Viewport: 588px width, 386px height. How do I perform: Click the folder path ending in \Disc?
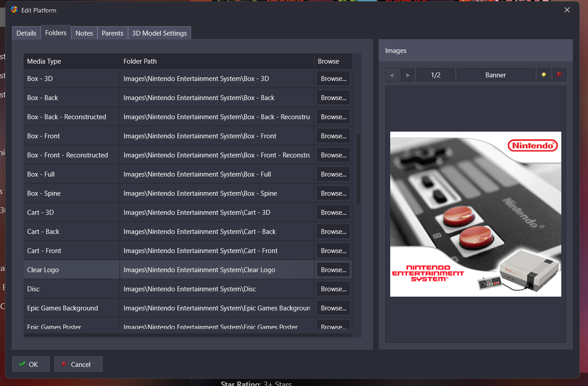tap(217, 289)
